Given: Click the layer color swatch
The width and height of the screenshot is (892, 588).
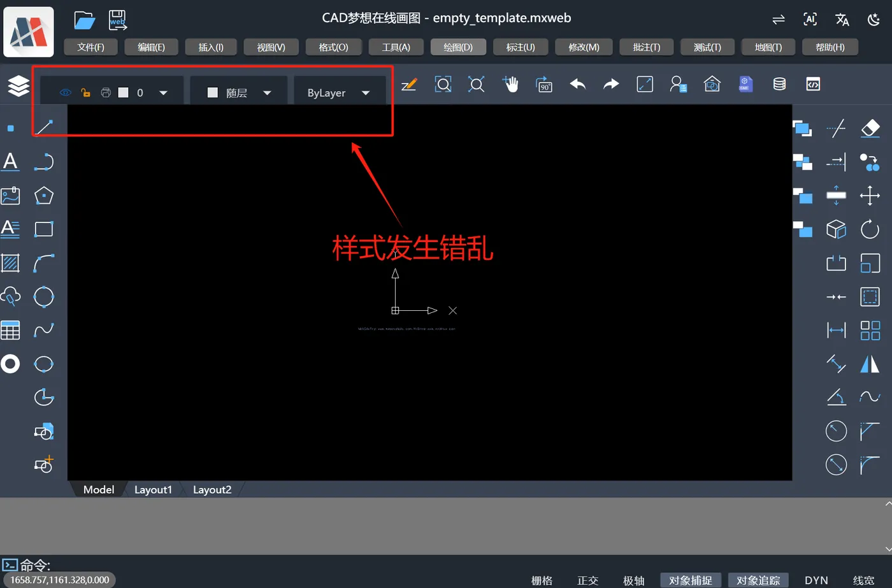Looking at the screenshot, I should [125, 92].
